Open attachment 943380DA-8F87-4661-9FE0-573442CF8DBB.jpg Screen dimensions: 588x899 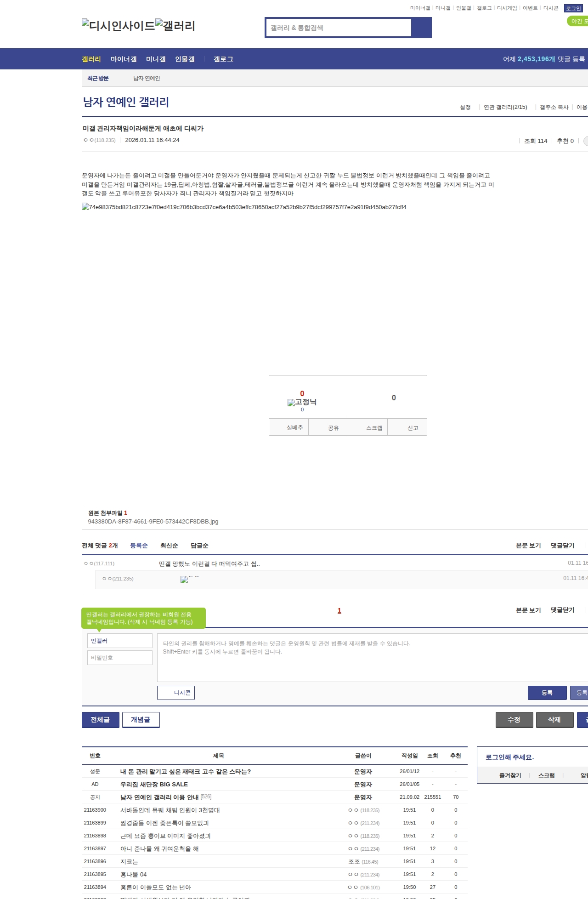click(153, 522)
